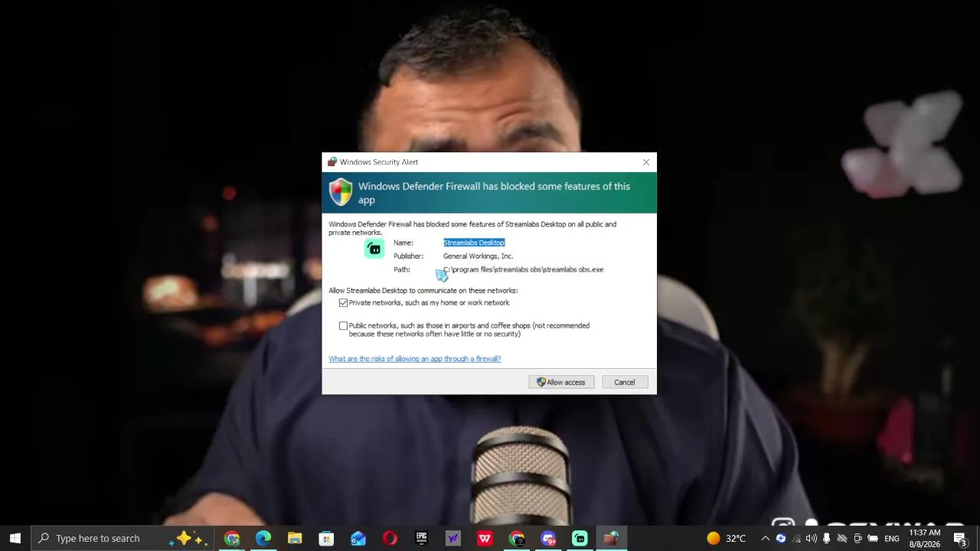Enable the Public networks checkbox
The height and width of the screenshot is (551, 980).
coord(343,326)
